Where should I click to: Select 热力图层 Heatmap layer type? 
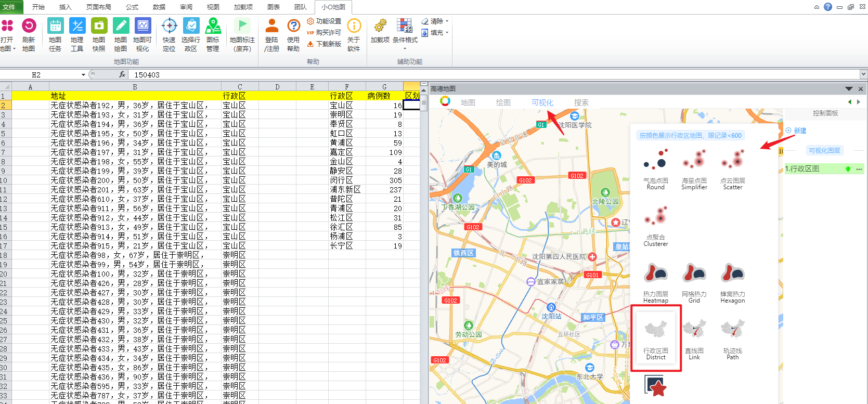pos(655,282)
